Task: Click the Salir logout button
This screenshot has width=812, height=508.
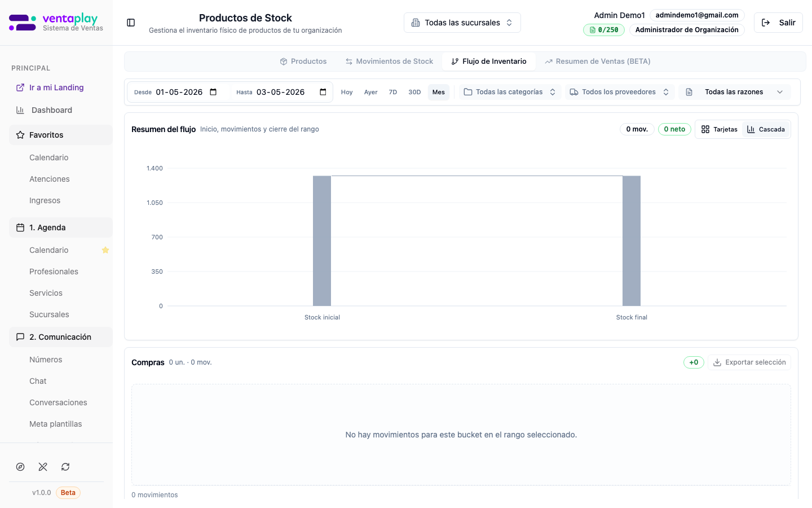Action: 778,23
